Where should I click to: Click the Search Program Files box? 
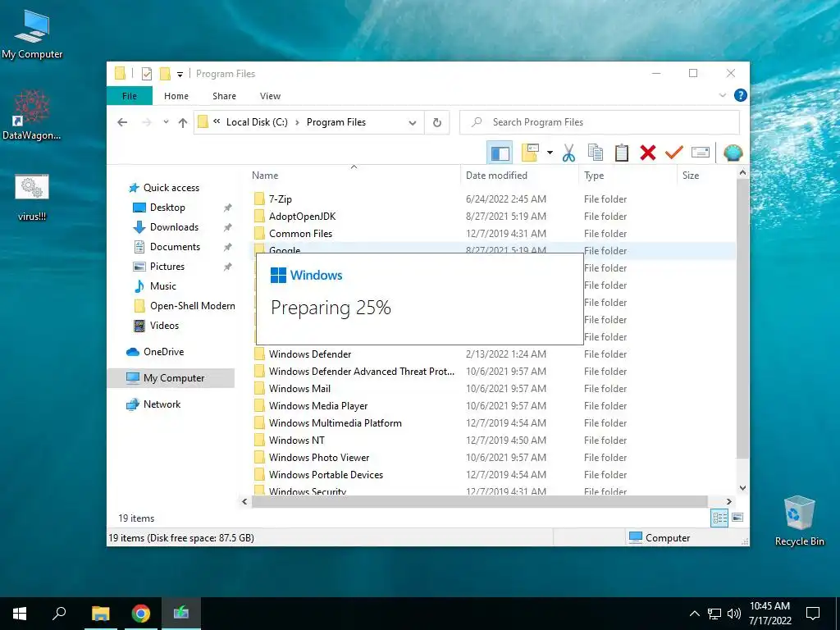(x=600, y=122)
